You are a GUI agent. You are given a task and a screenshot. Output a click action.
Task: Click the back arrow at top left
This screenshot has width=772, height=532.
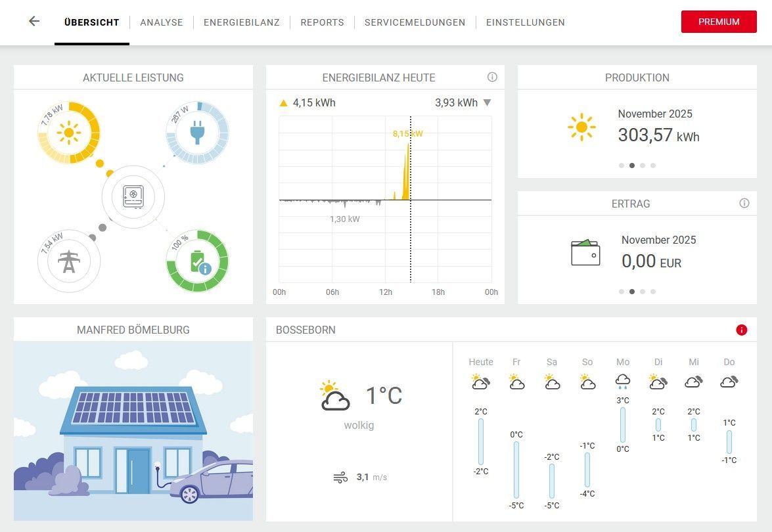(34, 21)
